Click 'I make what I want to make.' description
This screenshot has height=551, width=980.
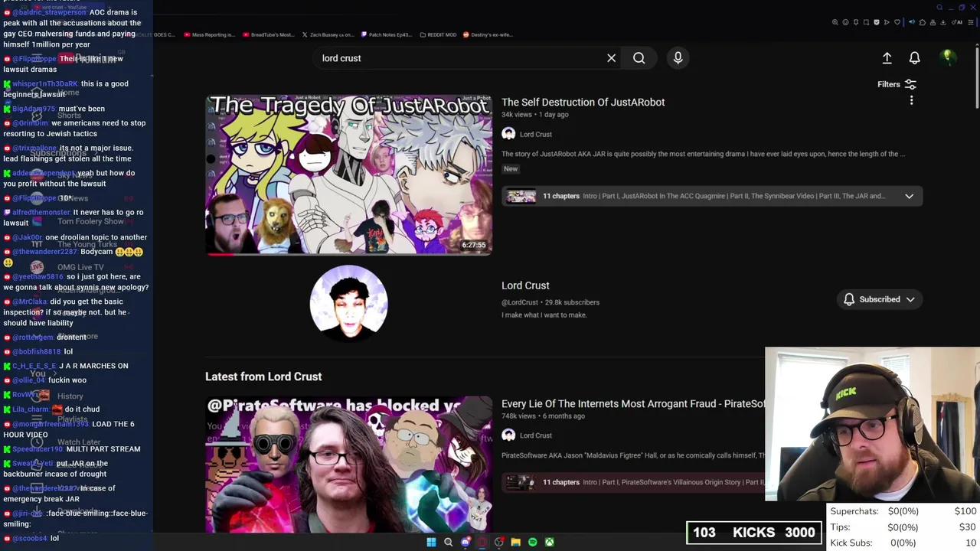pos(544,315)
